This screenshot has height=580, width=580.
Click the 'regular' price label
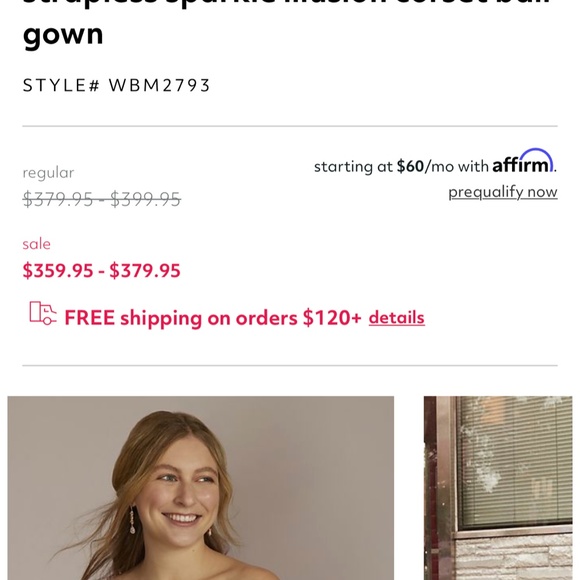pyautogui.click(x=48, y=173)
